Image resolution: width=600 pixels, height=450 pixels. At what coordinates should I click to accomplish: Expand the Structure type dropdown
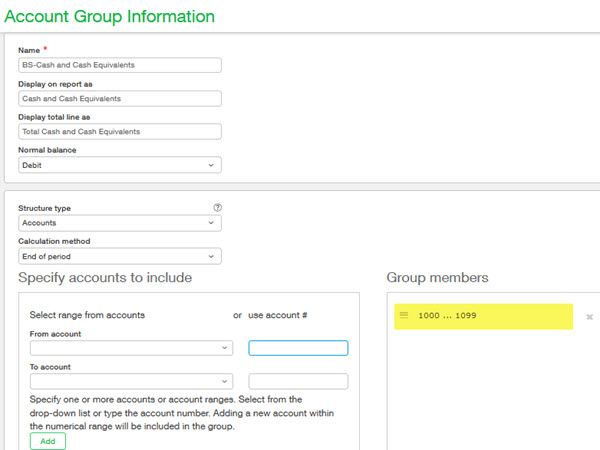click(x=119, y=223)
